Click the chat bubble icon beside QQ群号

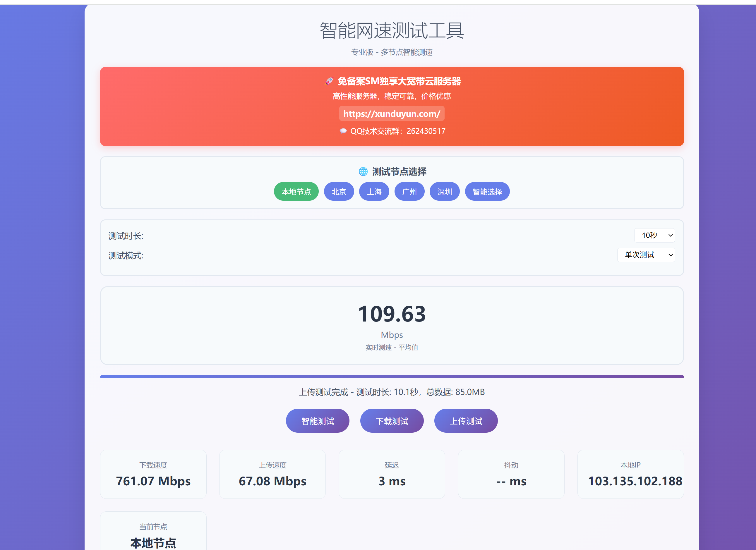343,131
